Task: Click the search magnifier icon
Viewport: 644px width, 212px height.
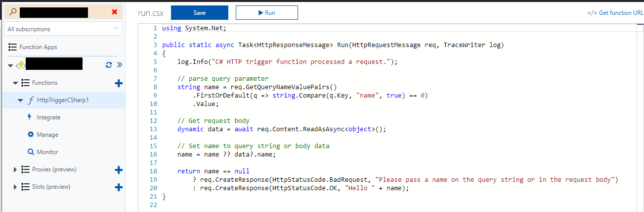Action: point(12,11)
